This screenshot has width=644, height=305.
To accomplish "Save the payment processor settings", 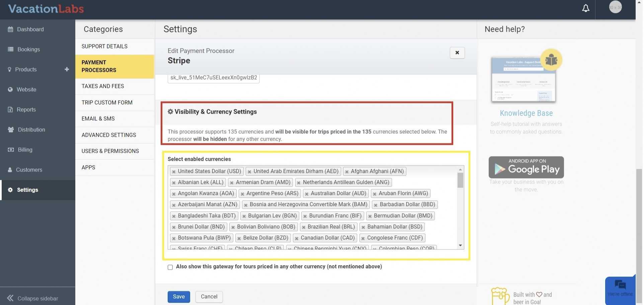I will (179, 297).
